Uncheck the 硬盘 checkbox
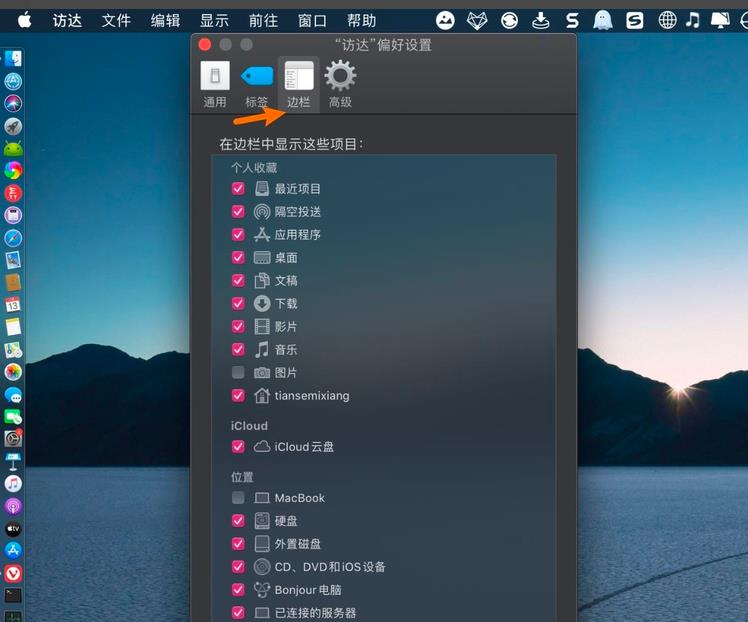748x622 pixels. tap(238, 520)
